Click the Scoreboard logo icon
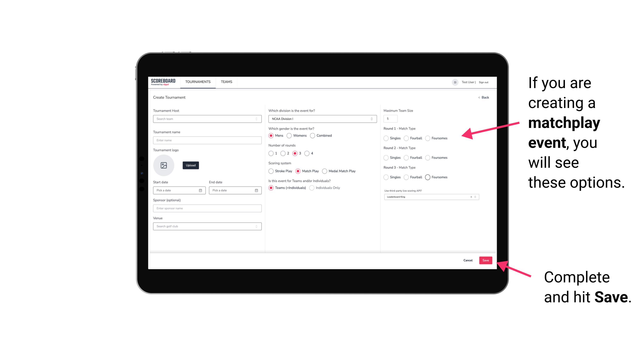 (x=163, y=82)
